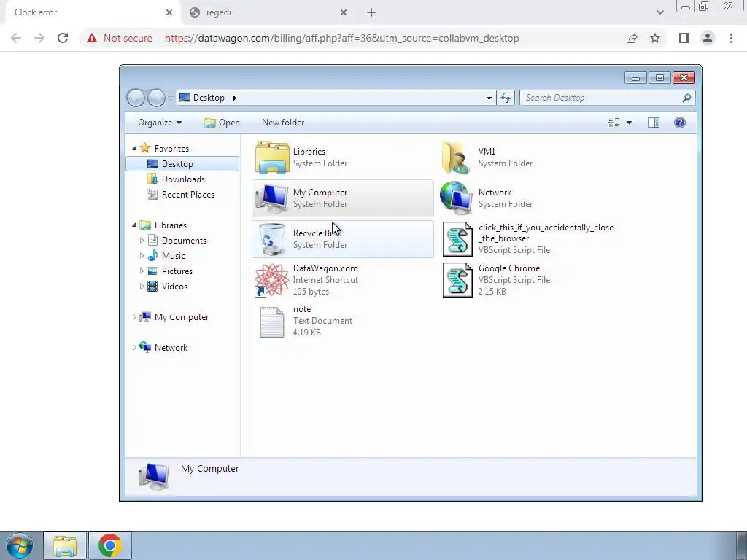This screenshot has width=747, height=560.
Task: Open the view options dropdown arrow
Action: pyautogui.click(x=629, y=122)
